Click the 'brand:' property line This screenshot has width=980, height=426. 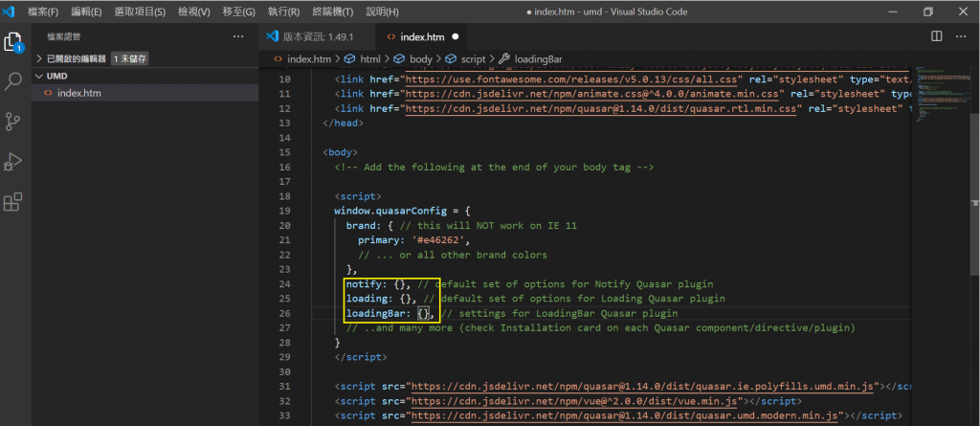coord(461,225)
